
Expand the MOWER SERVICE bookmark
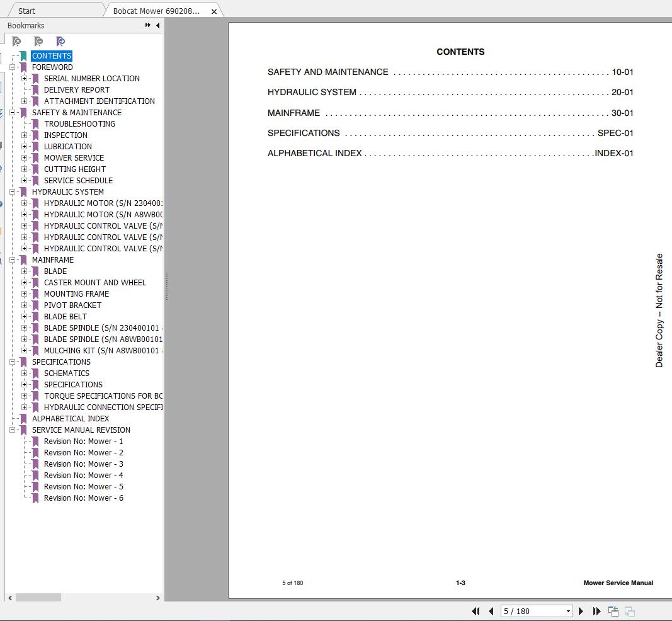click(25, 157)
